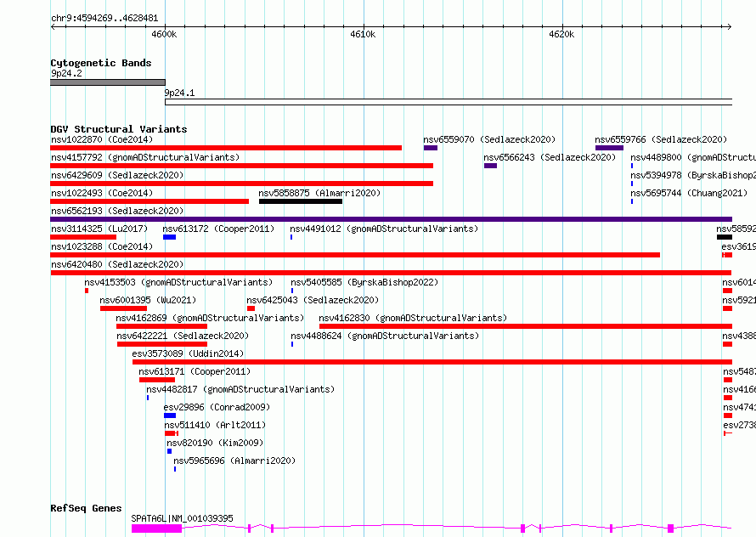Click the nsv820190 (Kim2009) label

[215, 443]
